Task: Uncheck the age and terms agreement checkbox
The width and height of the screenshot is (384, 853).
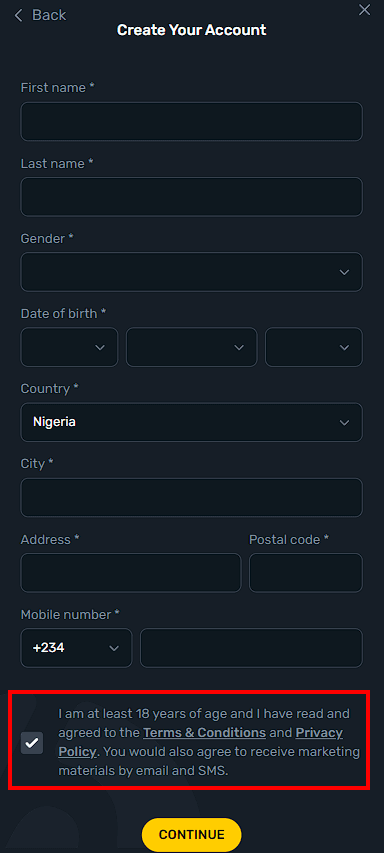Action: 32,743
